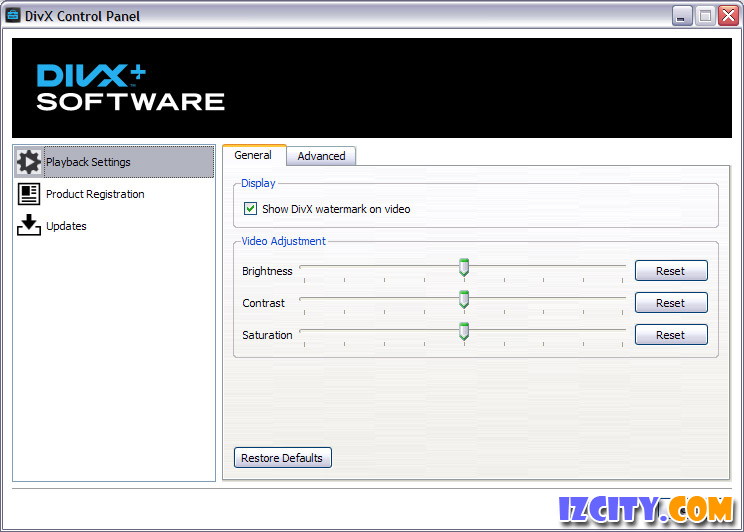Reset the Brightness value
The width and height of the screenshot is (744, 532).
click(x=671, y=271)
